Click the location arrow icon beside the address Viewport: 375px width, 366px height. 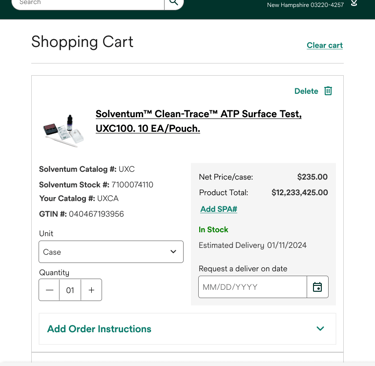354,3
